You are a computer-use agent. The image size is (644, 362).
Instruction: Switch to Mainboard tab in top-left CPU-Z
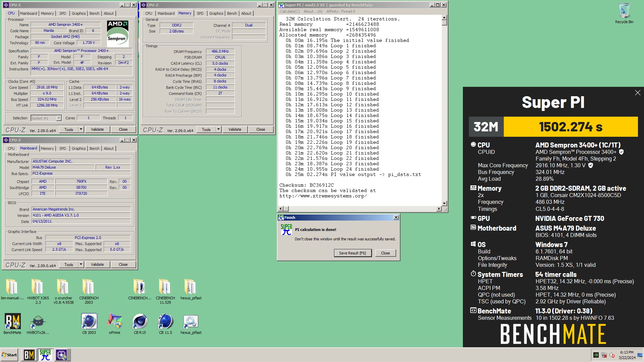[x=29, y=13]
